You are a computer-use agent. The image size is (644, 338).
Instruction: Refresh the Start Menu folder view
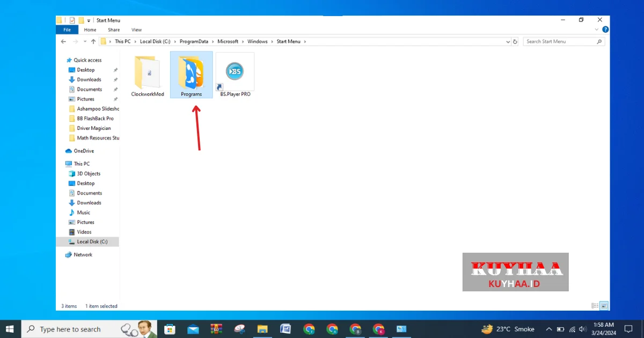click(x=515, y=41)
